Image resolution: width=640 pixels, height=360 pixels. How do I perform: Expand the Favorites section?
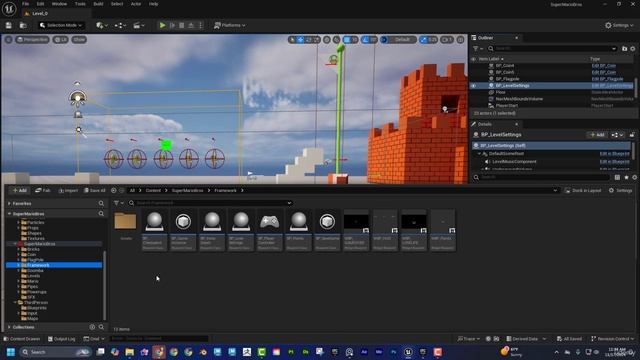9,203
